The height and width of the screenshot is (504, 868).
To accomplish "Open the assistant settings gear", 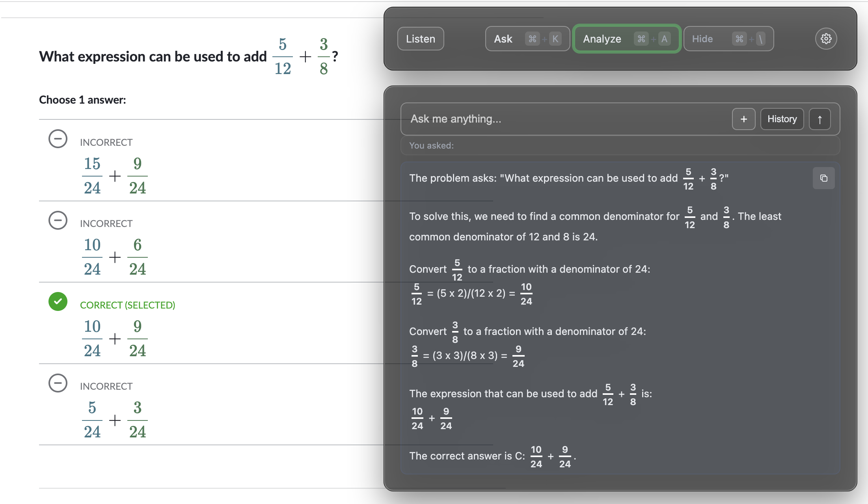I will [826, 38].
